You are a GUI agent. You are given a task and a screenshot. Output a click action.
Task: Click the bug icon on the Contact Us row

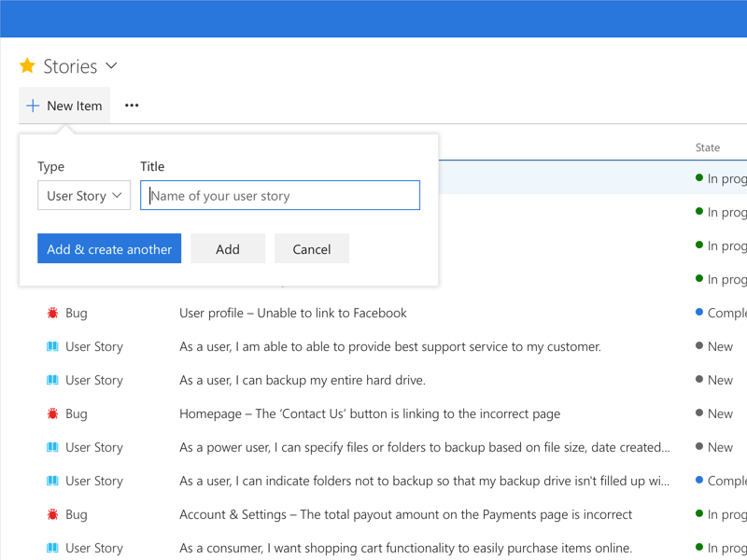pyautogui.click(x=52, y=413)
